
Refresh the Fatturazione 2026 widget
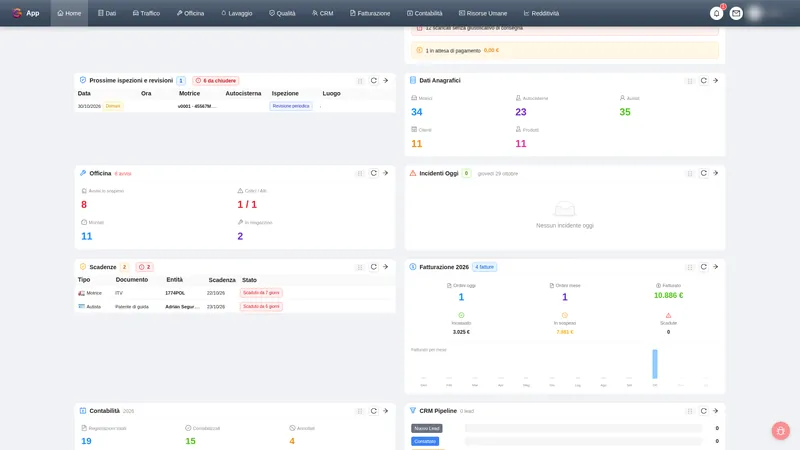click(x=704, y=267)
